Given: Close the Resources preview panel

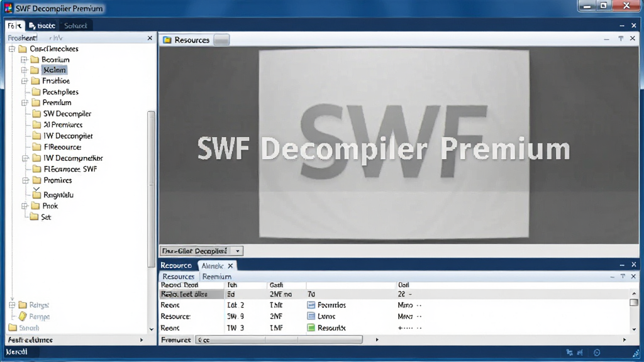Looking at the screenshot, I should [633, 38].
